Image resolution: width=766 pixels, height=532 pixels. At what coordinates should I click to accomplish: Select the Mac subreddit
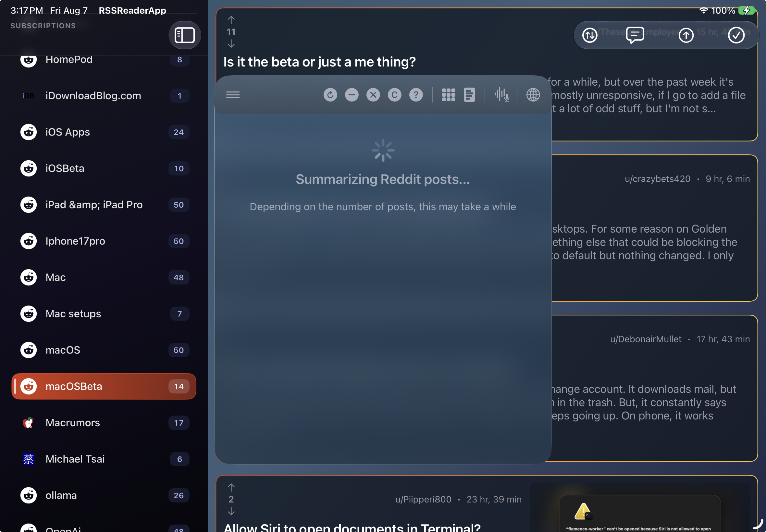(x=104, y=277)
